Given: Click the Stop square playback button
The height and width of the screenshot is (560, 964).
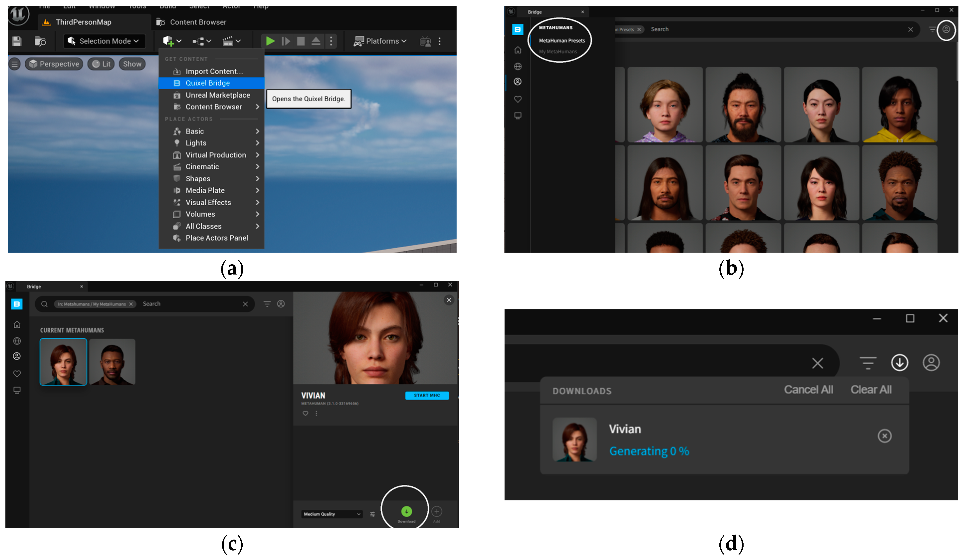Looking at the screenshot, I should 301,41.
